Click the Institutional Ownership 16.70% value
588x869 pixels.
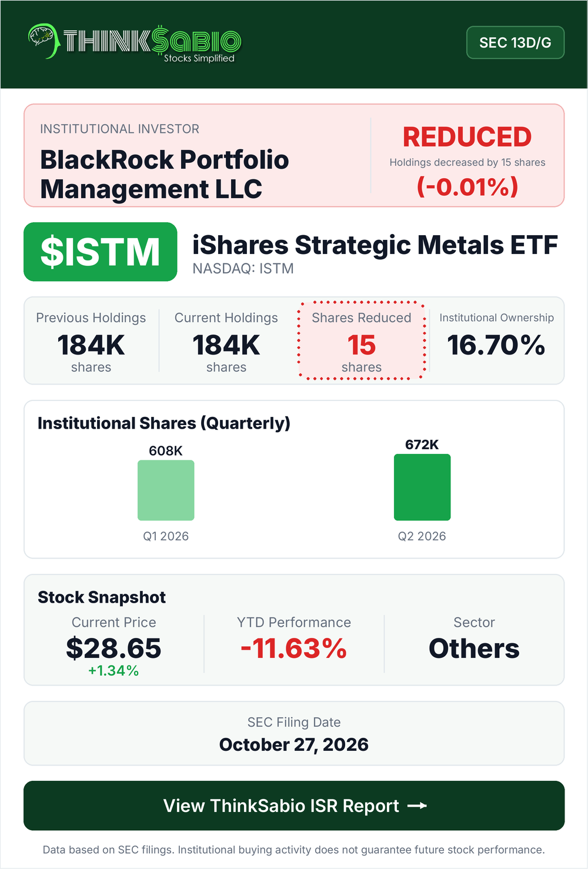coord(496,345)
